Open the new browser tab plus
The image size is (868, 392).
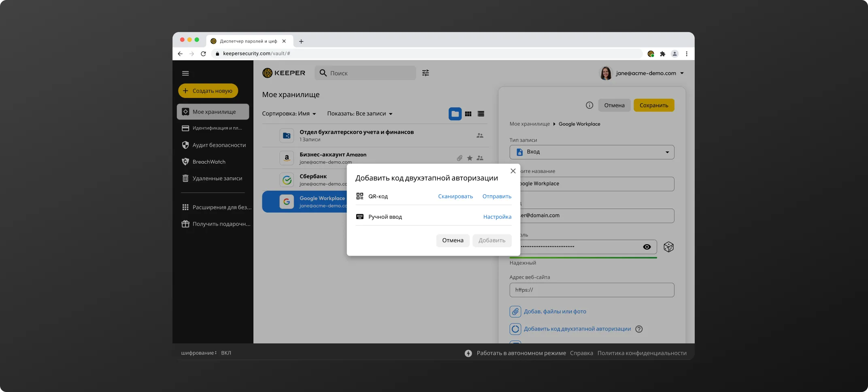[x=301, y=41]
